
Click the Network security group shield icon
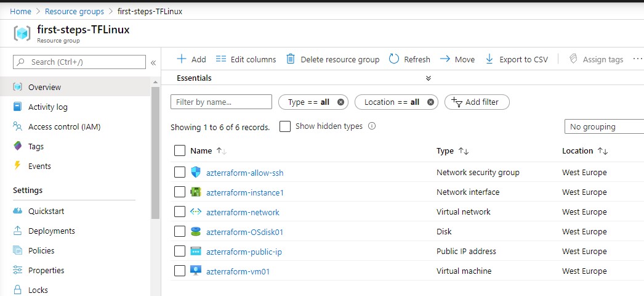196,173
